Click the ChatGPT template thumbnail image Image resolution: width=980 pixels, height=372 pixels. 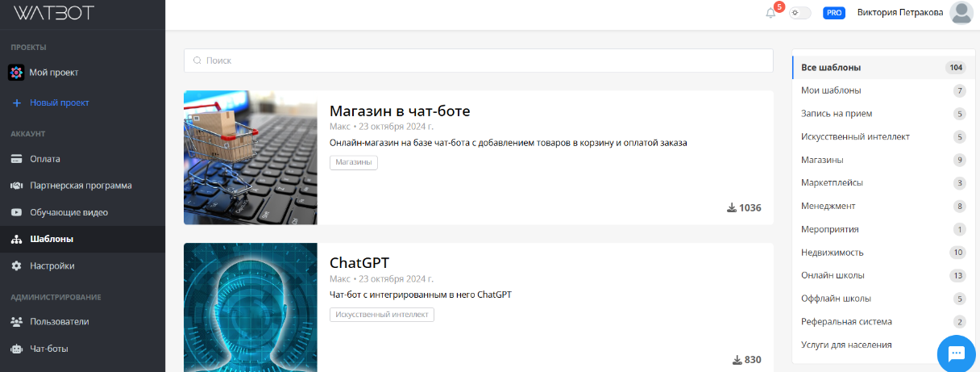pos(251,307)
